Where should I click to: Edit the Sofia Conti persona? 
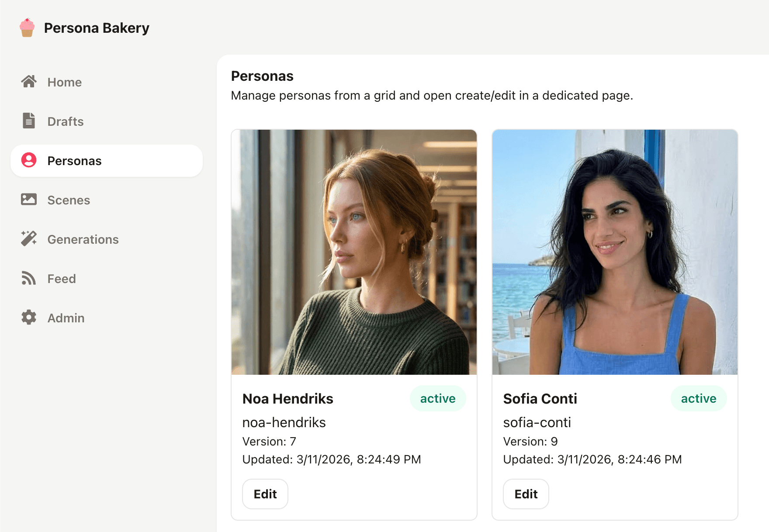click(526, 494)
